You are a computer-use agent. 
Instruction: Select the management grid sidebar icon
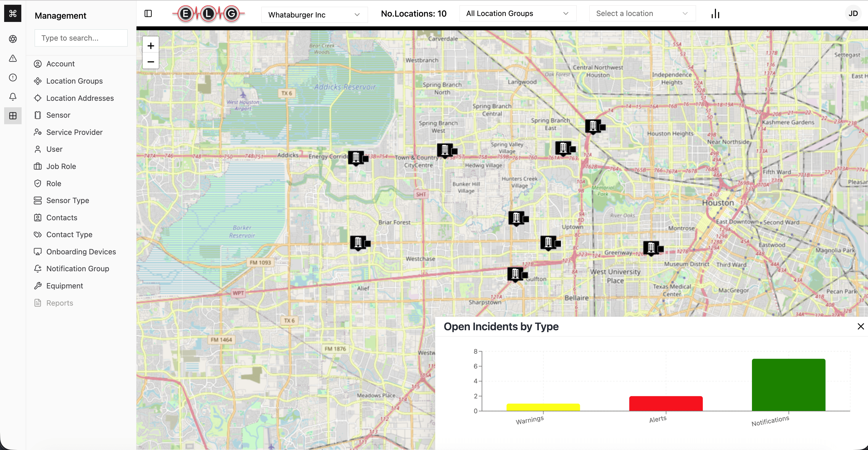(13, 116)
